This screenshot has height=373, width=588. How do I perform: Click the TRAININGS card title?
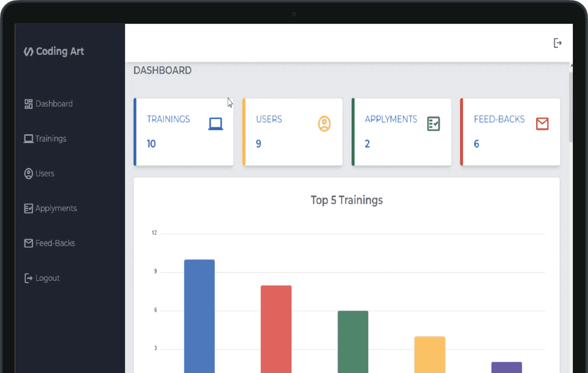[x=168, y=119]
